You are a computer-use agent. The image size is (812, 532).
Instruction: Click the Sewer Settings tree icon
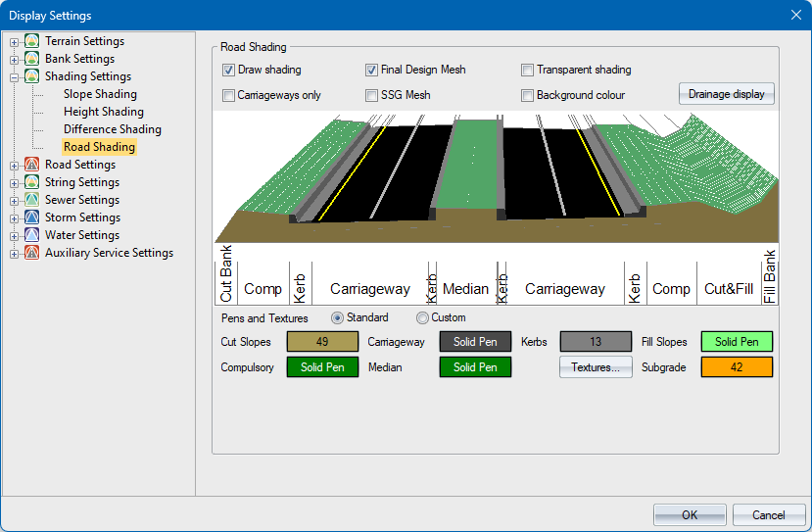[32, 200]
